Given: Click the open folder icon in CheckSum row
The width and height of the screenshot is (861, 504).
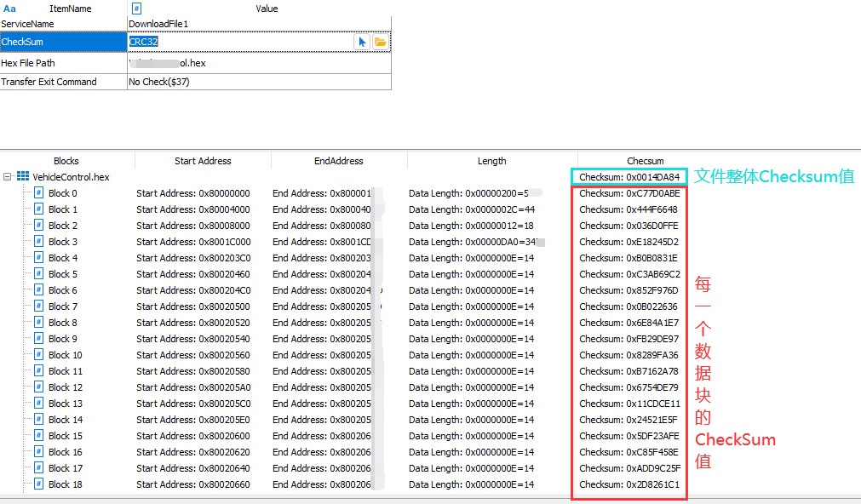Looking at the screenshot, I should point(381,42).
